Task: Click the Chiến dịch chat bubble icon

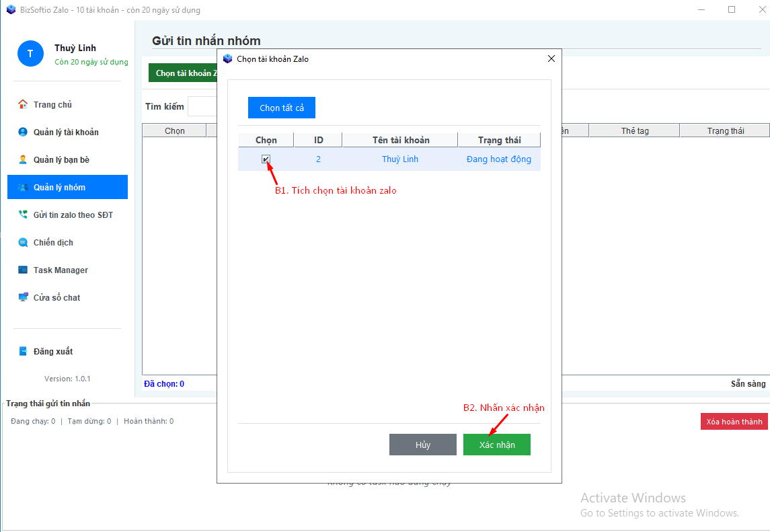Action: 23,242
